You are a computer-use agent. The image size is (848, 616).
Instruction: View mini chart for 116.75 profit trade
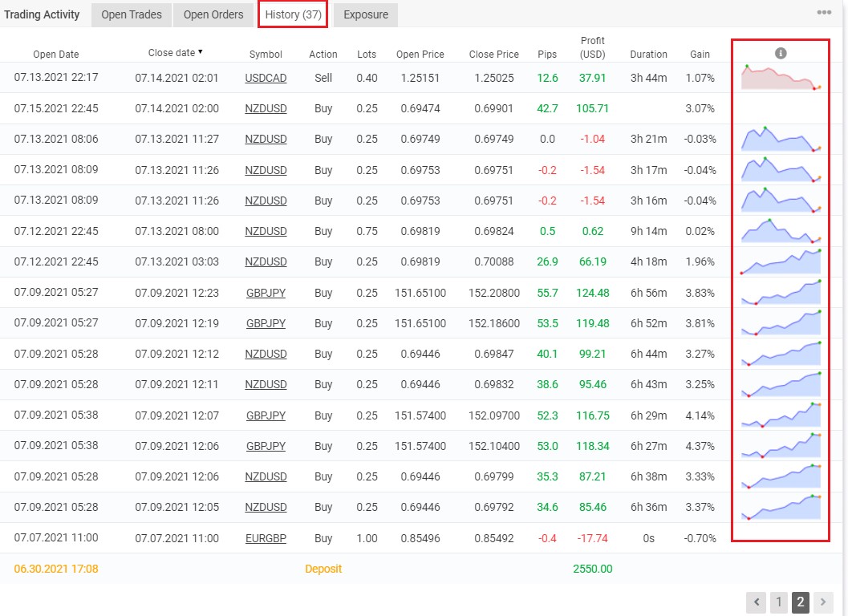coord(781,415)
